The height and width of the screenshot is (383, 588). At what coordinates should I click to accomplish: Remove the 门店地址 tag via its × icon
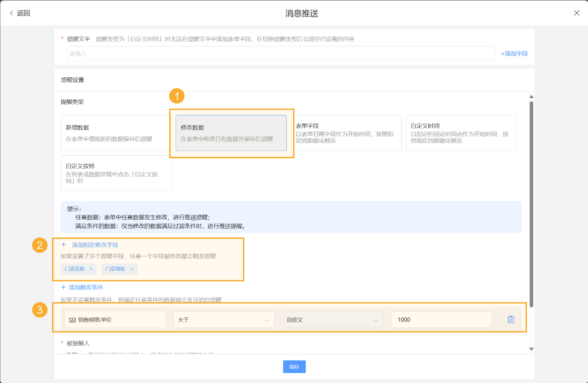tap(131, 269)
